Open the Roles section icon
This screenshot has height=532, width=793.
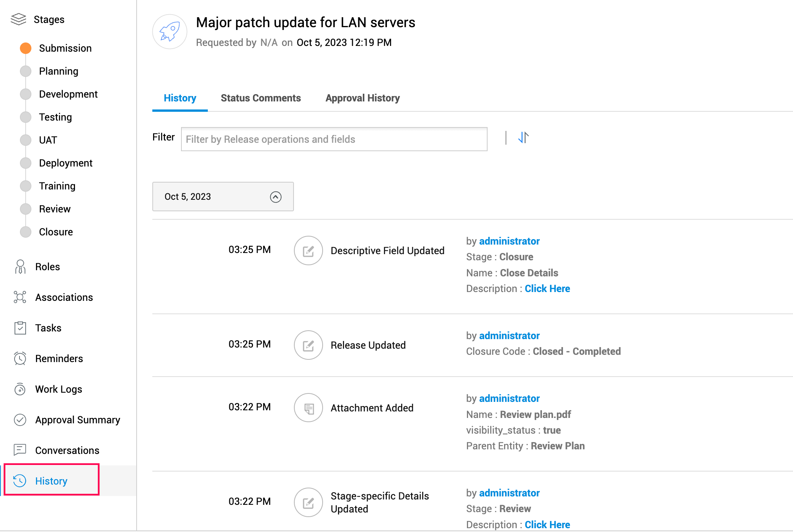[20, 267]
